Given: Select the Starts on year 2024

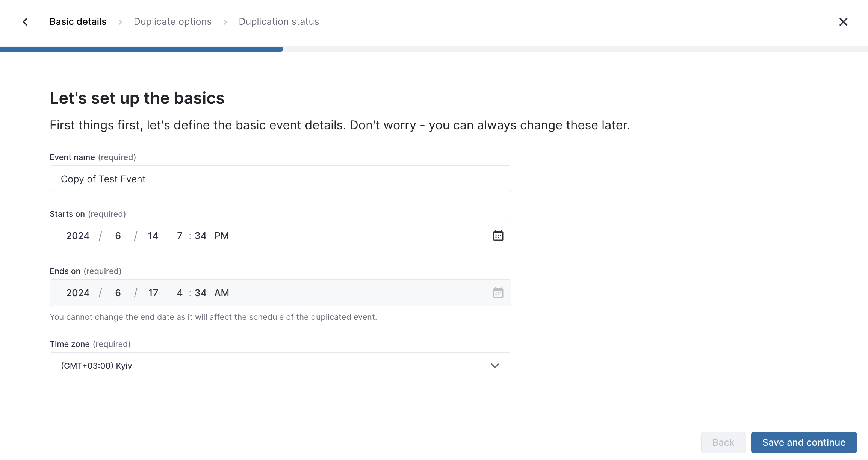Looking at the screenshot, I should [x=78, y=236].
